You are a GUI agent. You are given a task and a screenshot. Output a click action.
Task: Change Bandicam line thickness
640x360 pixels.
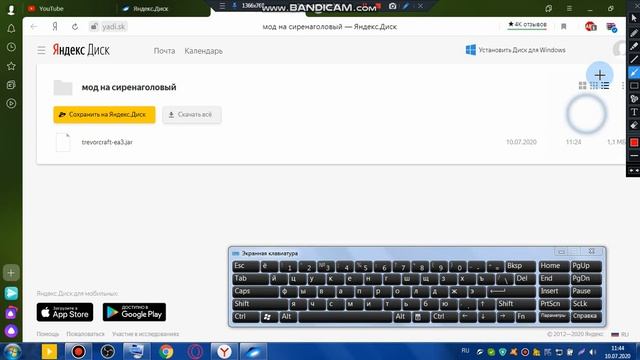[x=633, y=156]
